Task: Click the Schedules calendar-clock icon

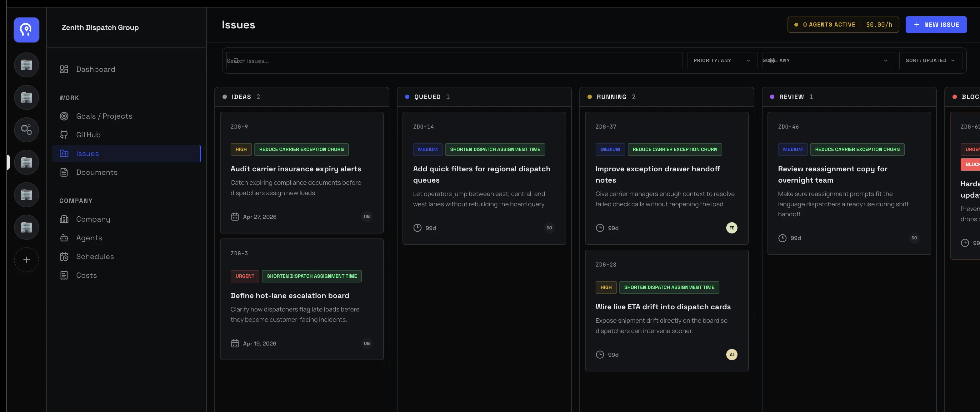Action: (x=64, y=257)
